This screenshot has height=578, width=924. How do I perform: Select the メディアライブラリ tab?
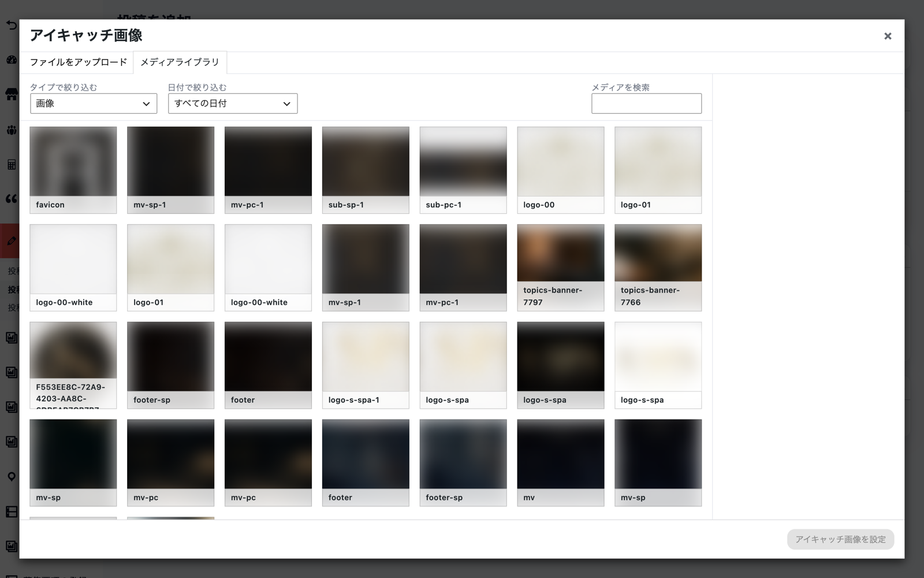[x=180, y=62]
